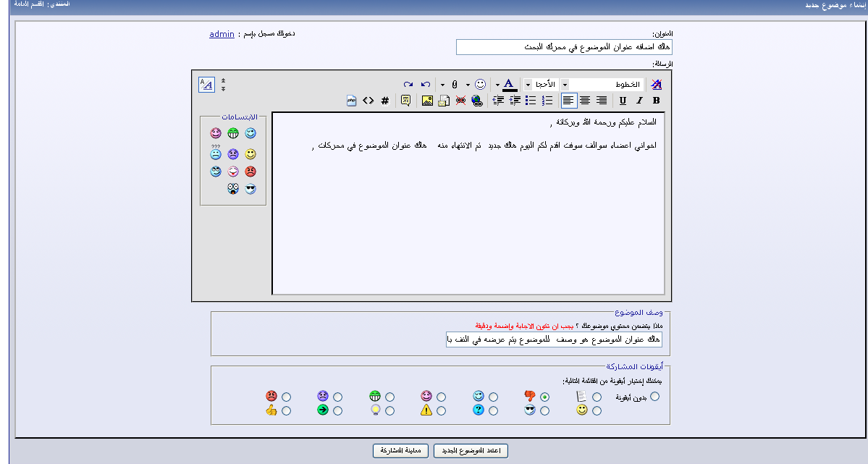The height and width of the screenshot is (464, 868).
Task: Select the warning triangle post icon option
Action: (x=442, y=411)
